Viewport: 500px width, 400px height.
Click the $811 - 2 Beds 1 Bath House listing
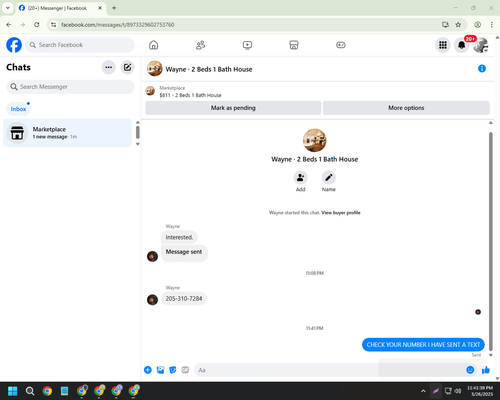(190, 95)
